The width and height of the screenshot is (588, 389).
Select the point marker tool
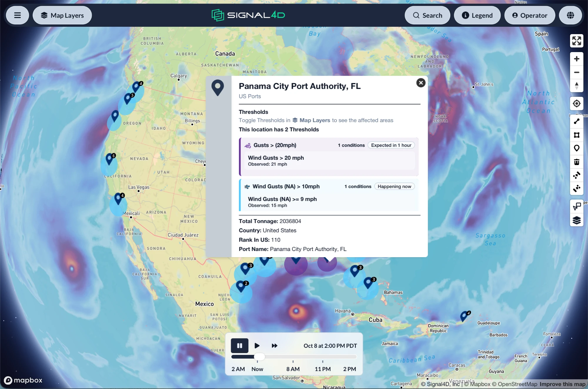coord(577,148)
